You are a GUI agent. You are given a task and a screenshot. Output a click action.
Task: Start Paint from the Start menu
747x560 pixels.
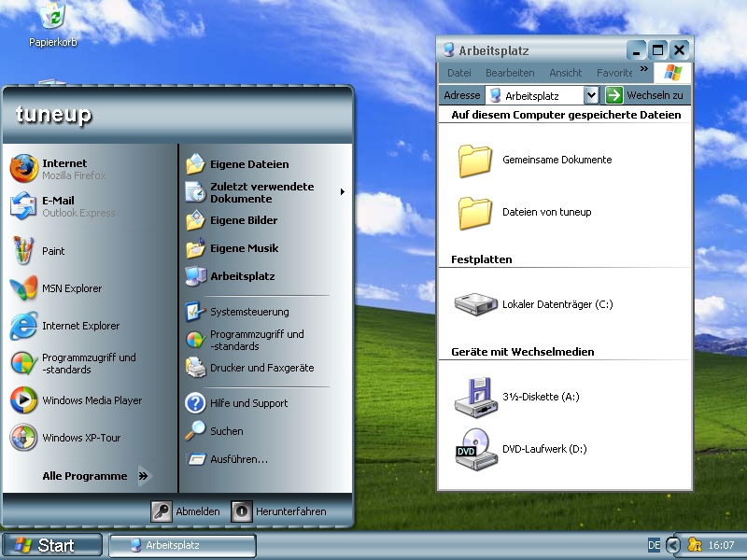[x=37, y=250]
